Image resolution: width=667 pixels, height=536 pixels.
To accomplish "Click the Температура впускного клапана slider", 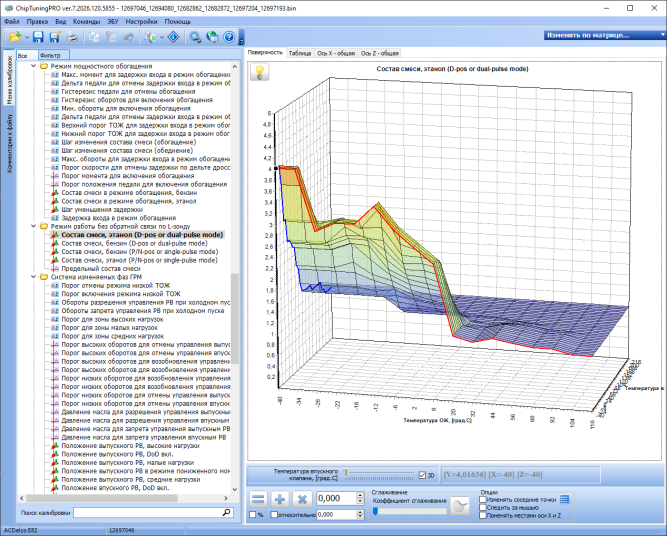I will tap(379, 473).
